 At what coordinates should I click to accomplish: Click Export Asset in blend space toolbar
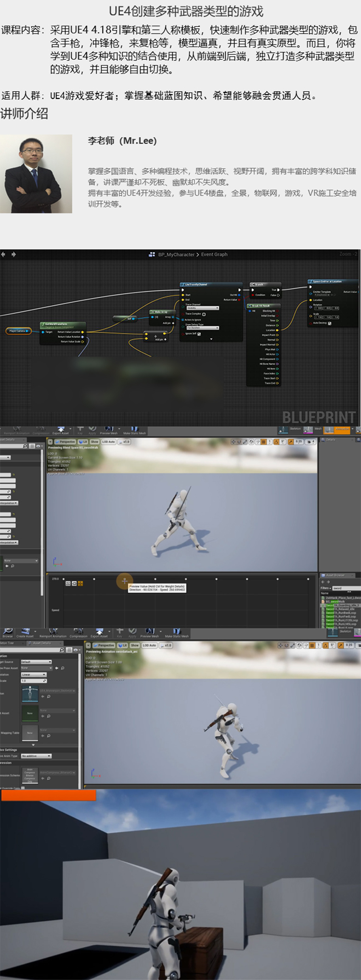(x=61, y=430)
